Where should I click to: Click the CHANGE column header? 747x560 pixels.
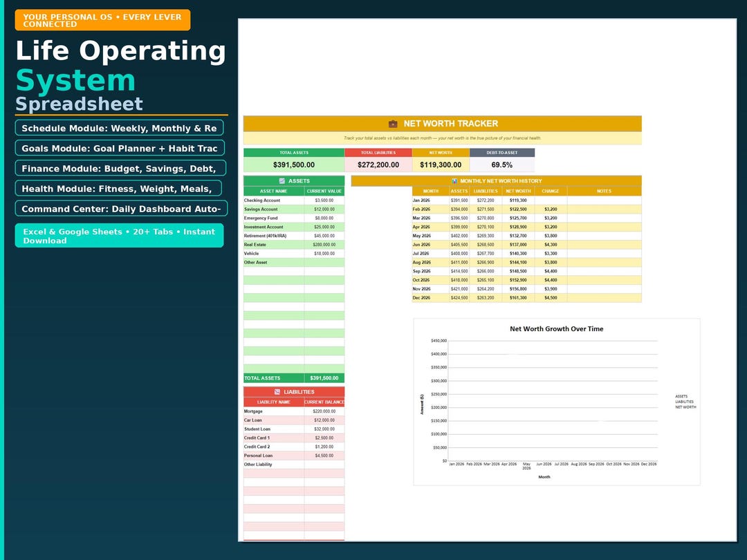click(551, 191)
